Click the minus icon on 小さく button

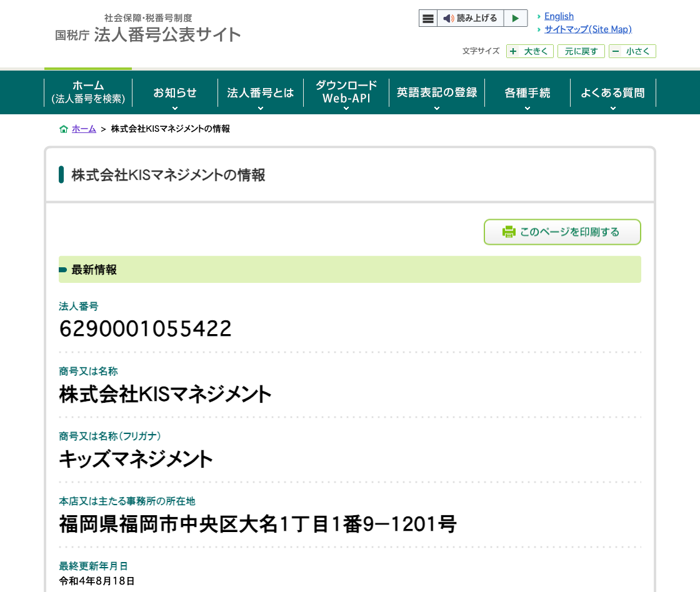[x=616, y=51]
